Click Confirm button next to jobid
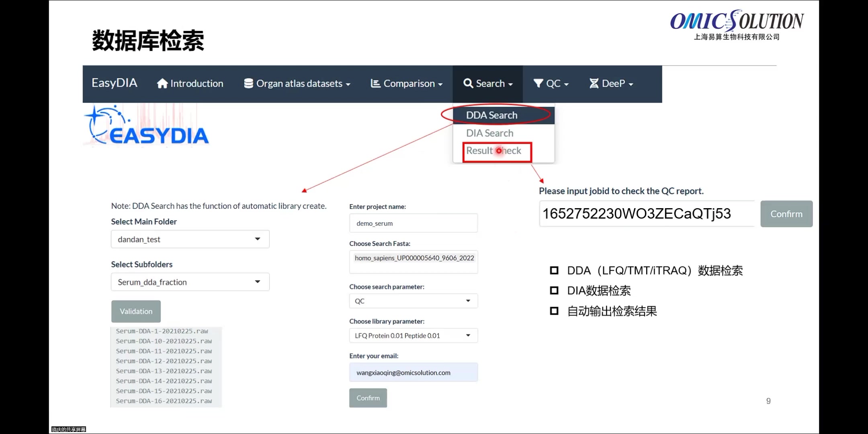 point(786,214)
